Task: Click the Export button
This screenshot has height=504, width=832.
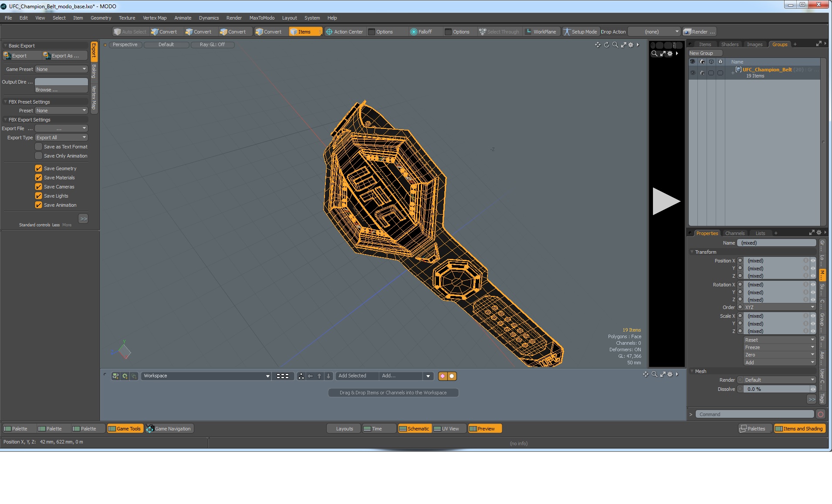Action: tap(21, 56)
